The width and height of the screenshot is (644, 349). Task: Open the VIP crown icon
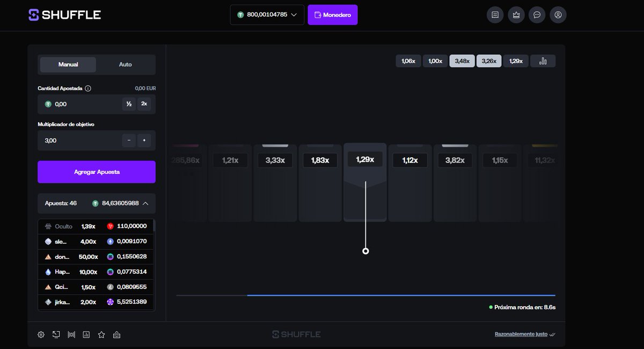point(516,15)
